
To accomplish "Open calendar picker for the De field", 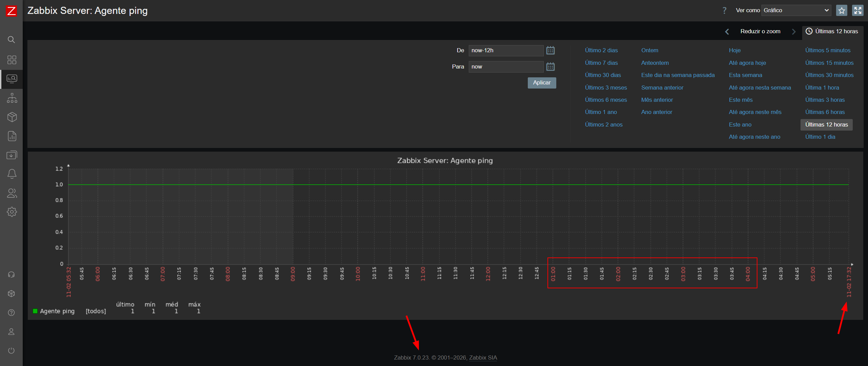I will tap(550, 51).
